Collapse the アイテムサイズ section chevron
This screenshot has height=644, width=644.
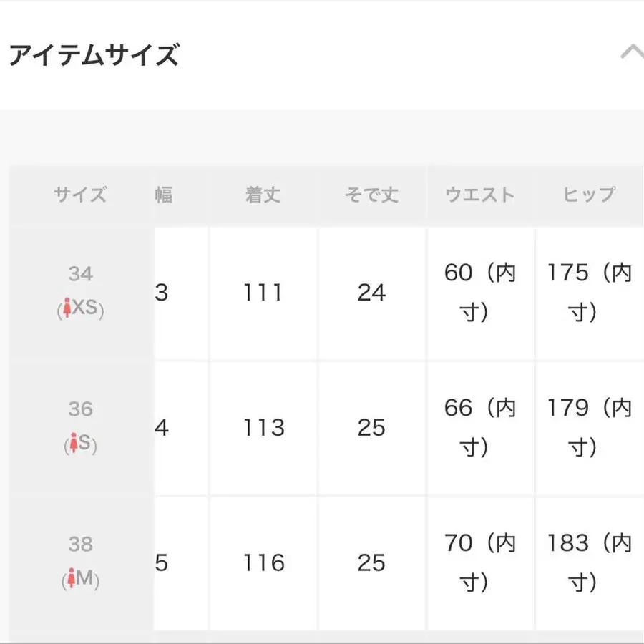click(632, 54)
